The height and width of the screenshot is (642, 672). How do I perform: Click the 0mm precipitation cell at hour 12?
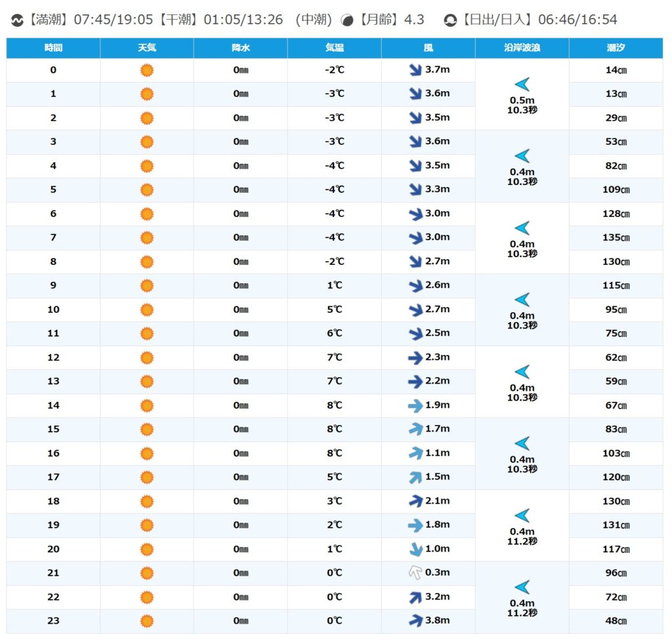(x=241, y=357)
